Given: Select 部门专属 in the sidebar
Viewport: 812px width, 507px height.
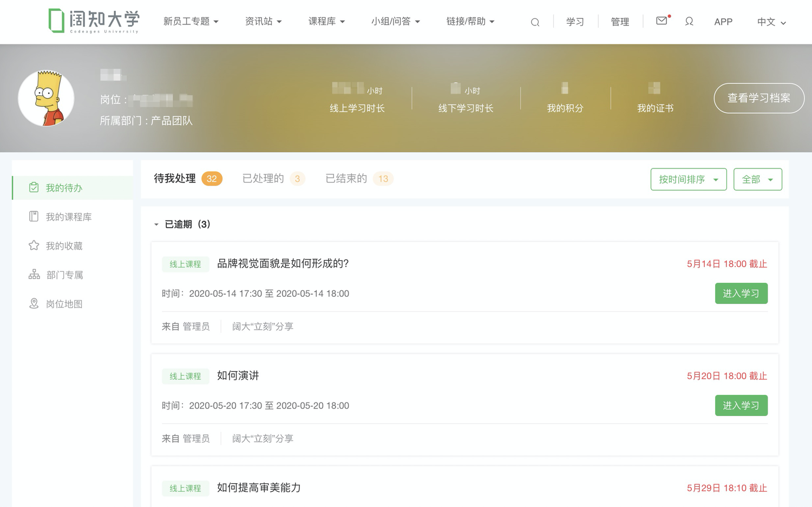Looking at the screenshot, I should (73, 275).
